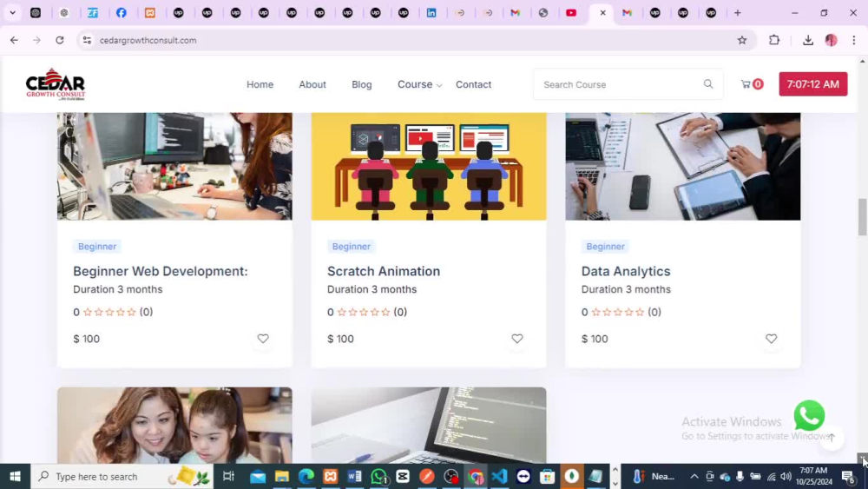This screenshot has height=489, width=868.
Task: Click the address bar URL
Action: (x=148, y=40)
